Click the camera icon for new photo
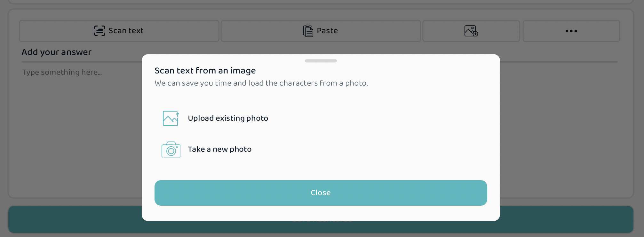 point(171,149)
